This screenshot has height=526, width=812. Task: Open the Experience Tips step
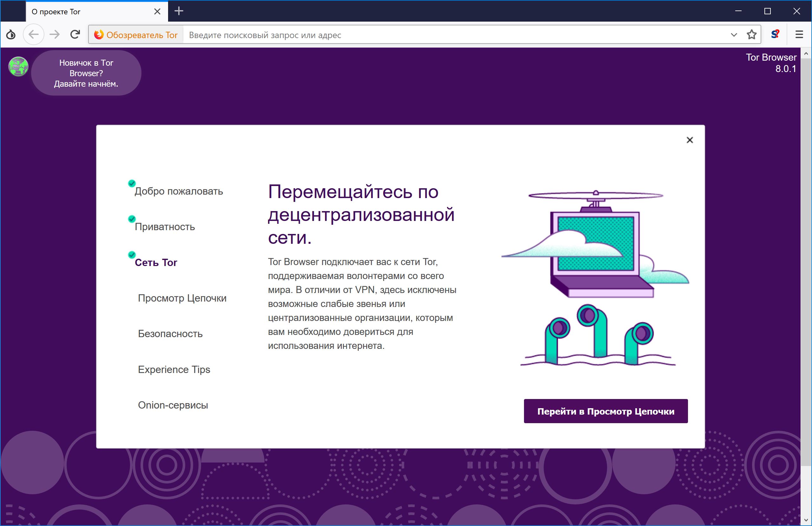coord(174,369)
